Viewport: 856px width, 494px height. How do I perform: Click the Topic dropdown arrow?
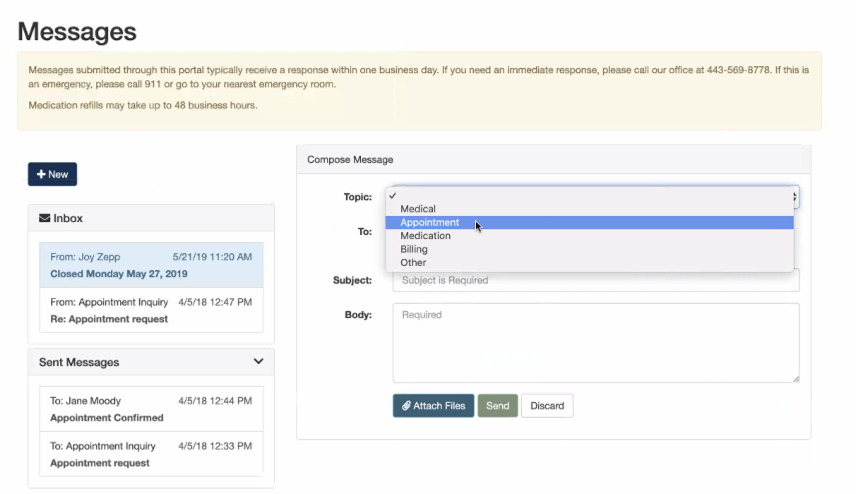(794, 197)
